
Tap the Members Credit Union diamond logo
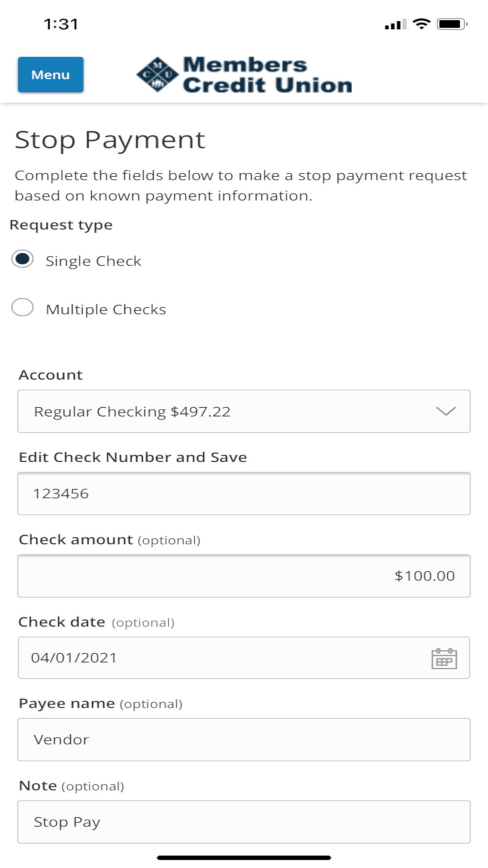pos(157,75)
